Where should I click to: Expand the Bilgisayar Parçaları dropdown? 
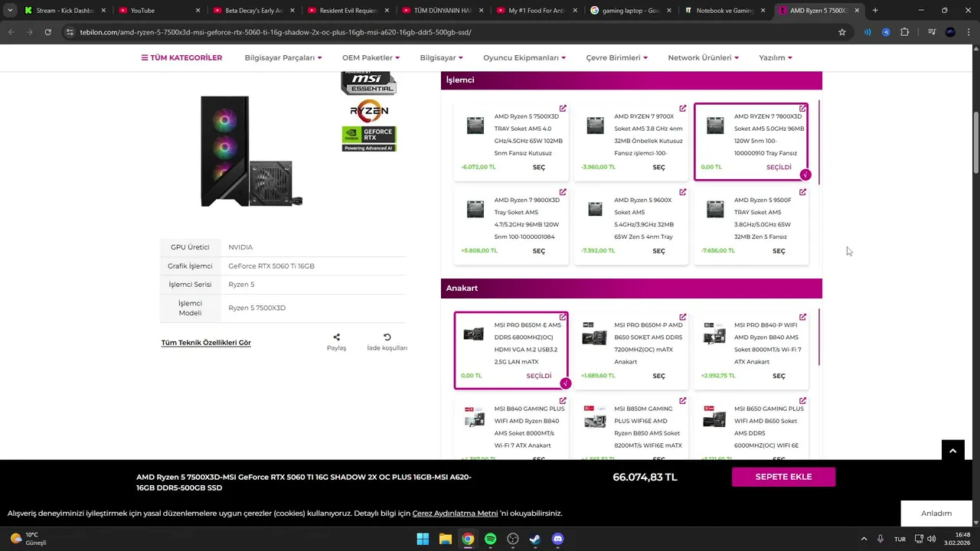[x=283, y=57]
